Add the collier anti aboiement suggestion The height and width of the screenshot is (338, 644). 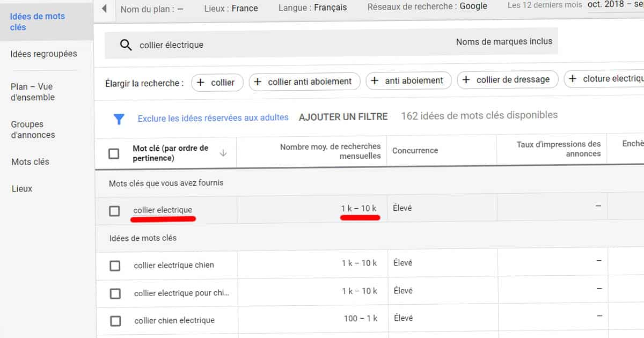tap(304, 82)
